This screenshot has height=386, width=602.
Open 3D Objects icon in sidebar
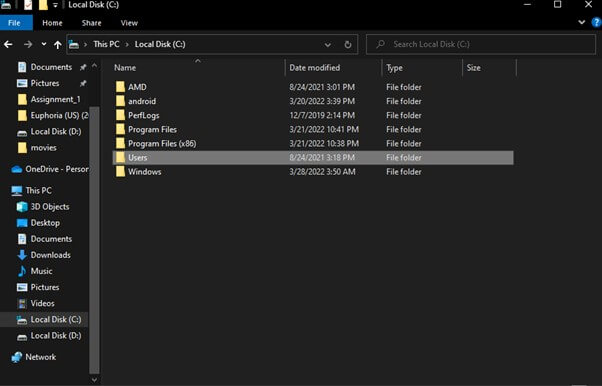tap(22, 207)
